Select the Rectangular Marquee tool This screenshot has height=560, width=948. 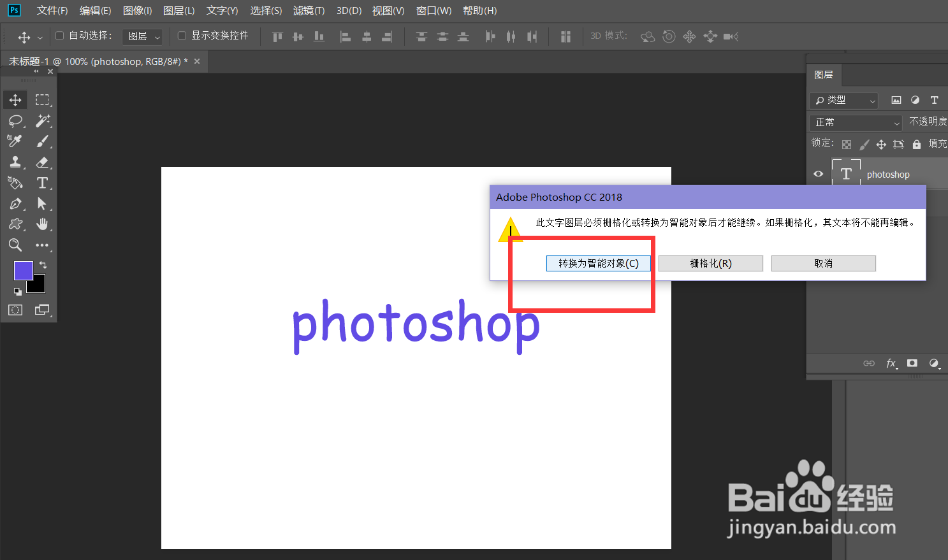(x=42, y=100)
